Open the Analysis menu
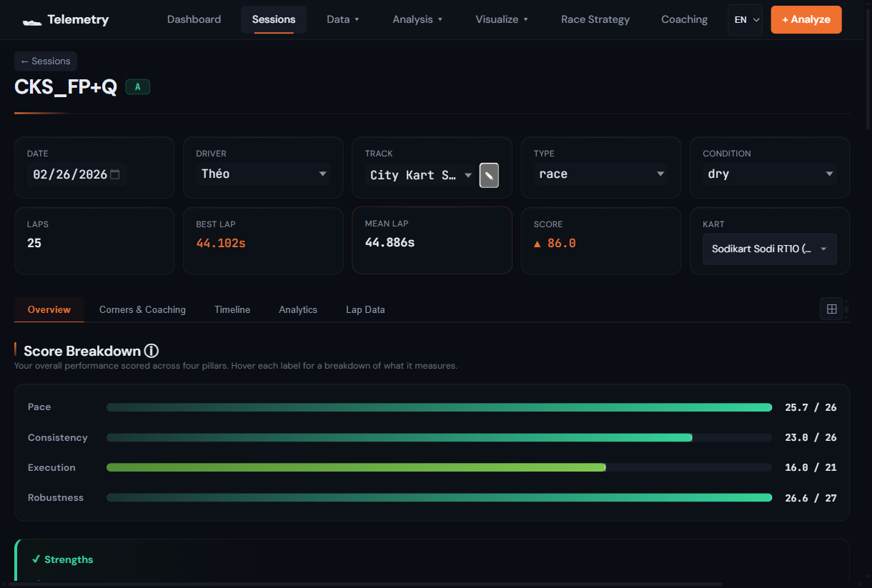The image size is (872, 588). click(x=417, y=19)
